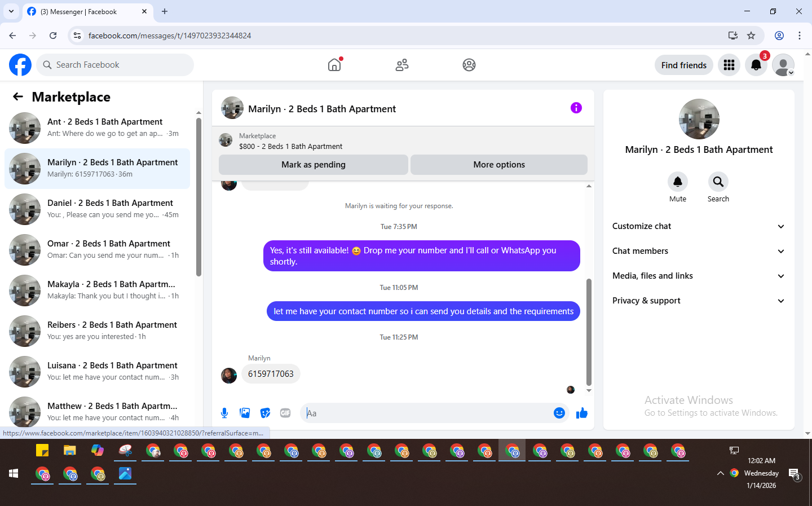Image resolution: width=812 pixels, height=506 pixels.
Task: Open the Groups icon in top navigation
Action: 469,65
